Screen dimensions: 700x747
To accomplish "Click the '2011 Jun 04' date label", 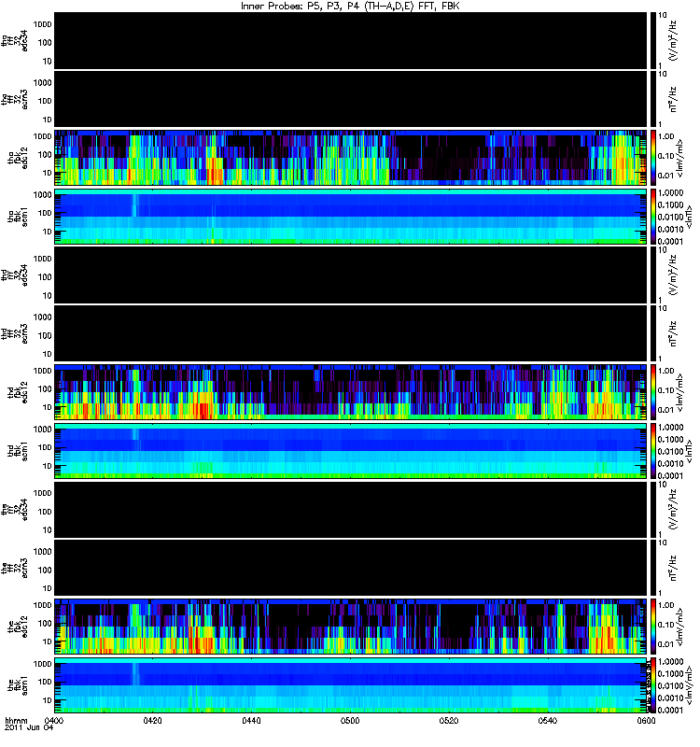I will tap(29, 727).
